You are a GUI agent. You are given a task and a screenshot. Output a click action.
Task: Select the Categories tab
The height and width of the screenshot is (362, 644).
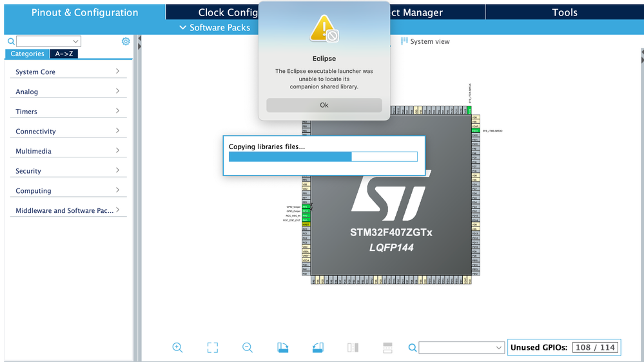pos(27,54)
